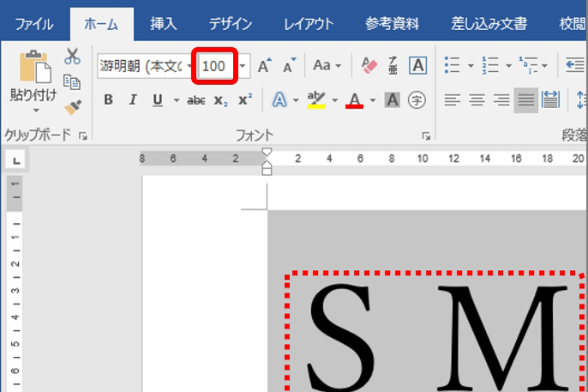588x392 pixels.
Task: Toggle italic formatting
Action: pyautogui.click(x=132, y=100)
